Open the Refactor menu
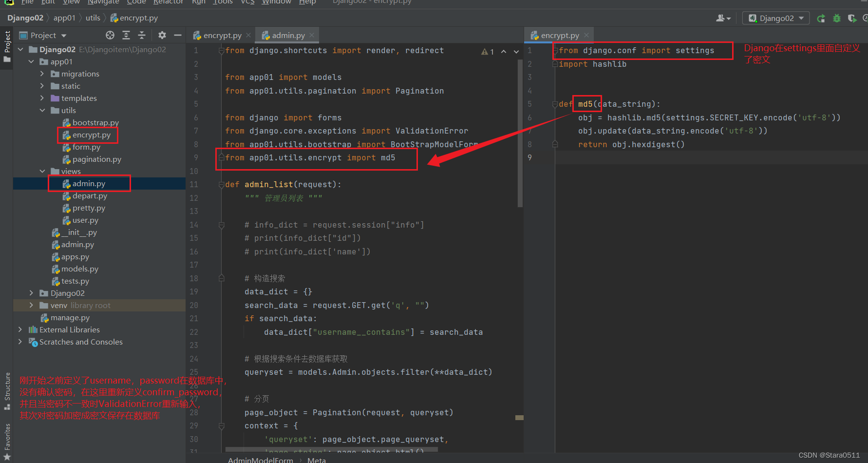The width and height of the screenshot is (868, 463). click(x=168, y=2)
